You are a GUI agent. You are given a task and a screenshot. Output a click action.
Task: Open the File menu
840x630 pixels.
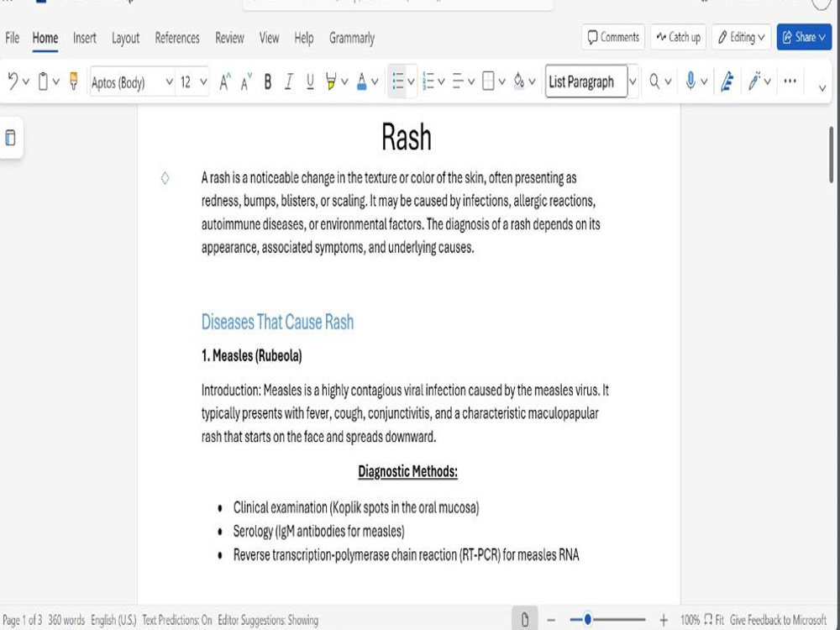[12, 38]
